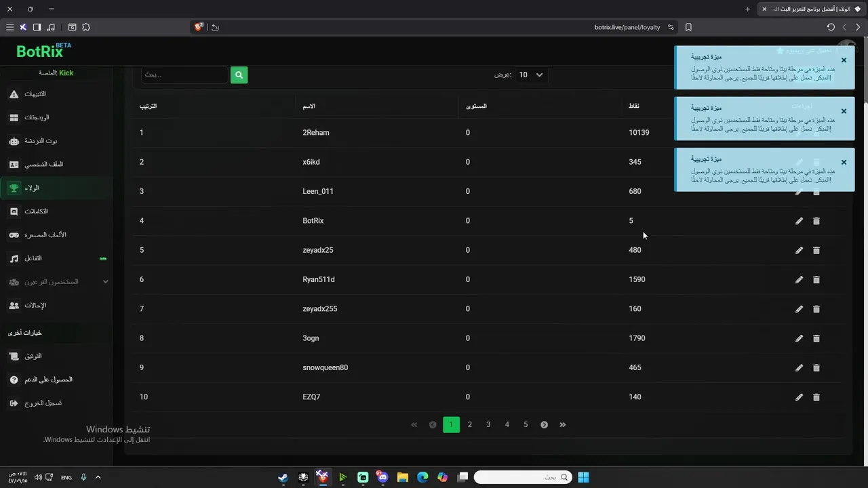Sort by the الاسم name column header
The image size is (868, 488).
(x=309, y=106)
